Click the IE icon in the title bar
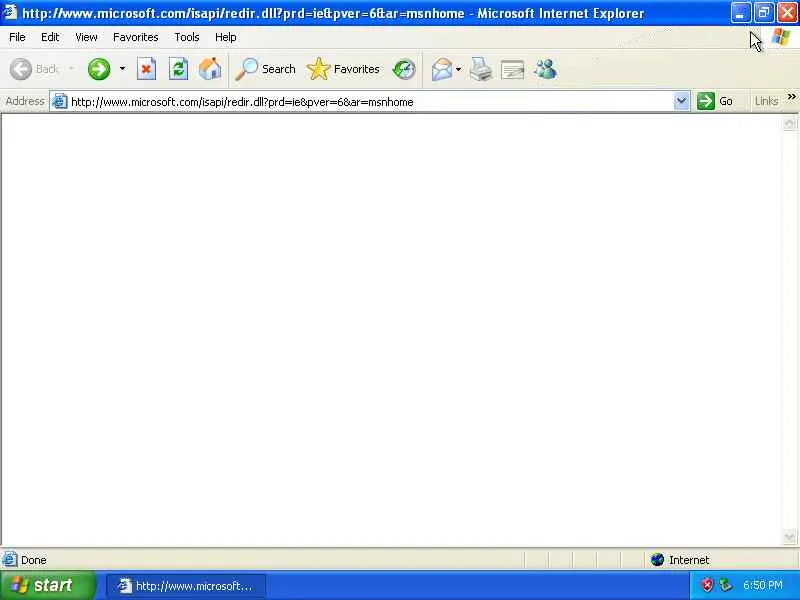 (9, 12)
